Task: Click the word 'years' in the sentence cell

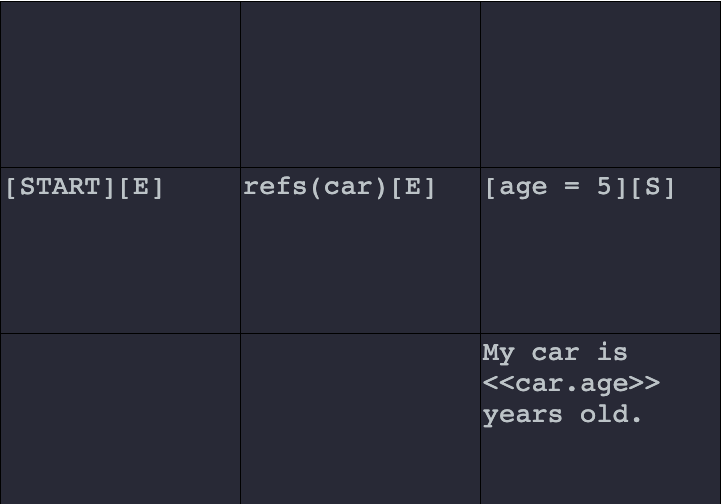Action: click(523, 415)
